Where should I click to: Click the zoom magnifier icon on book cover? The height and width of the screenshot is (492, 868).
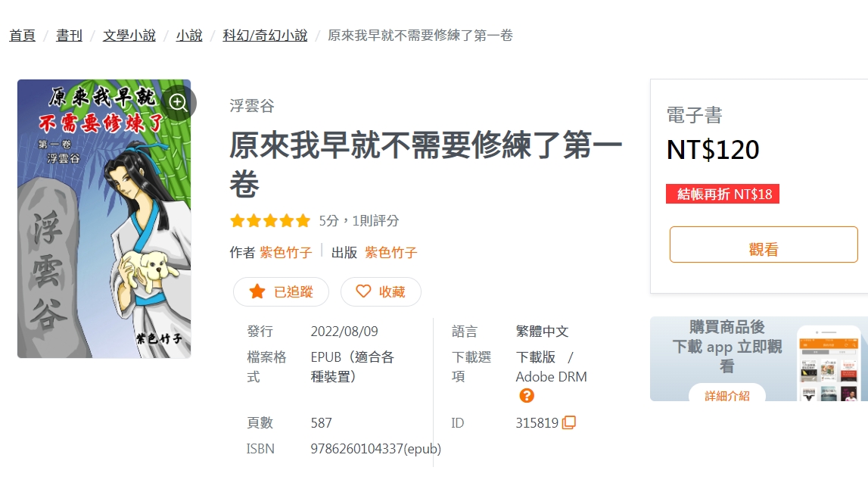click(x=178, y=102)
